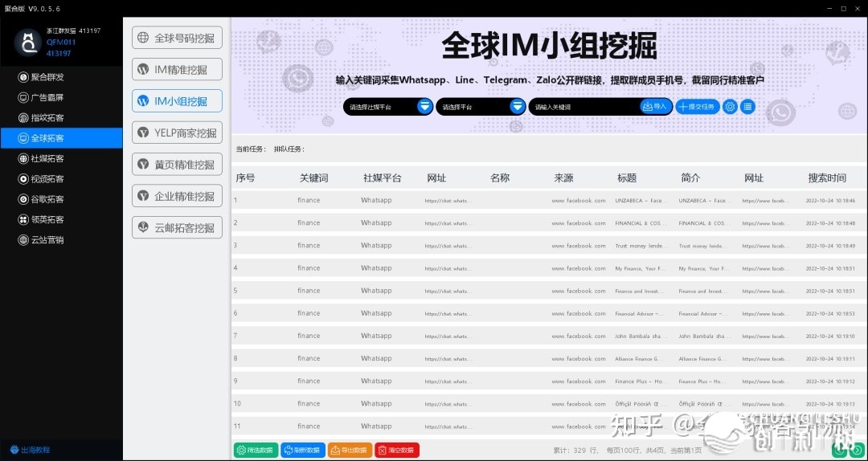Switch to the IM精准挖掘 tab

[177, 69]
